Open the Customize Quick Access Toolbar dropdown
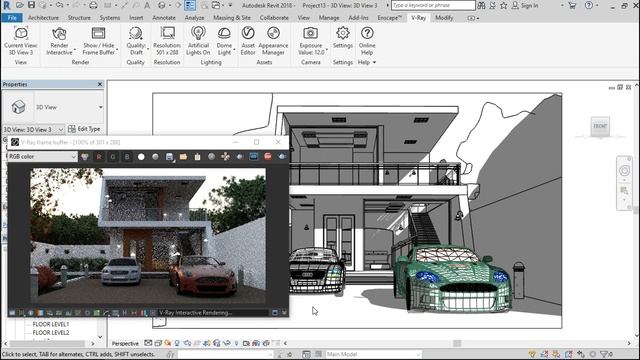The width and height of the screenshot is (640, 360). (x=230, y=5)
